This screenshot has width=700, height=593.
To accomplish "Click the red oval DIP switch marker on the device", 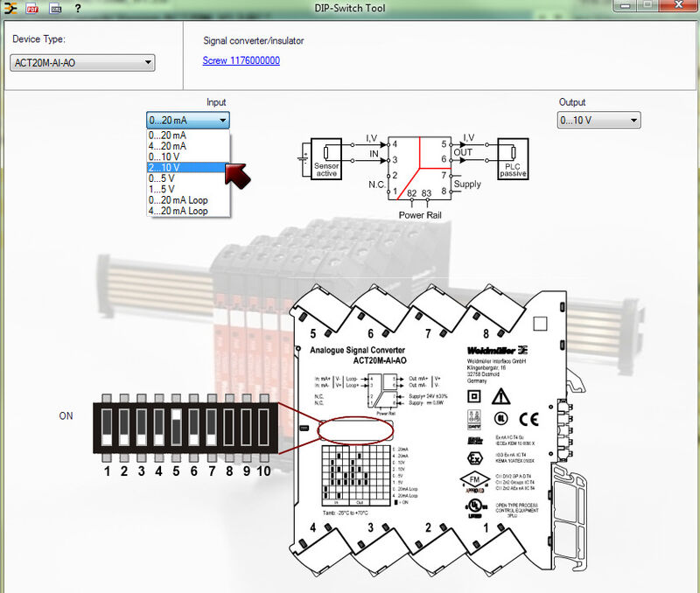I will [x=355, y=429].
